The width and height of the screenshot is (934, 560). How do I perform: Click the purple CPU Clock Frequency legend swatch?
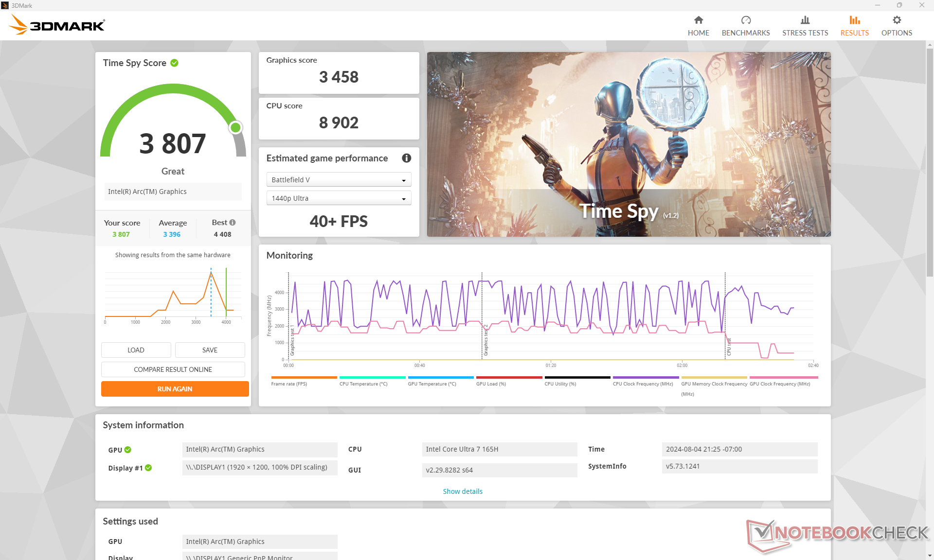coord(645,377)
